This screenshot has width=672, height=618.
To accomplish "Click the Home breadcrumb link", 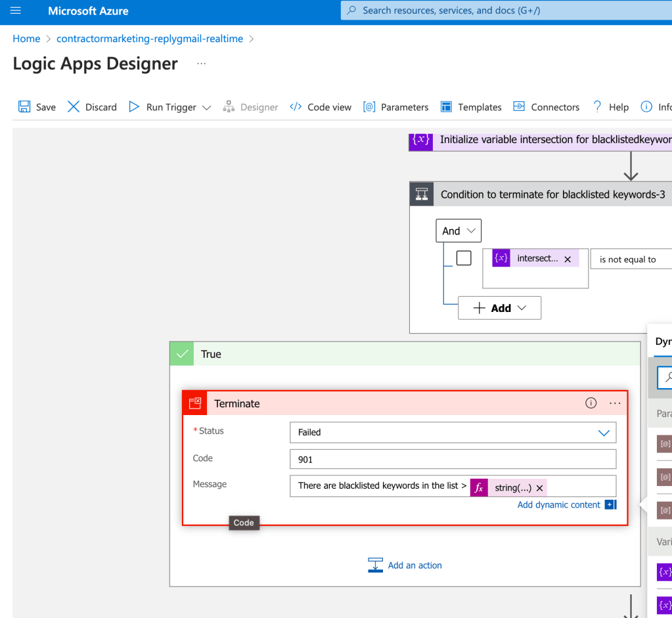I will click(26, 39).
